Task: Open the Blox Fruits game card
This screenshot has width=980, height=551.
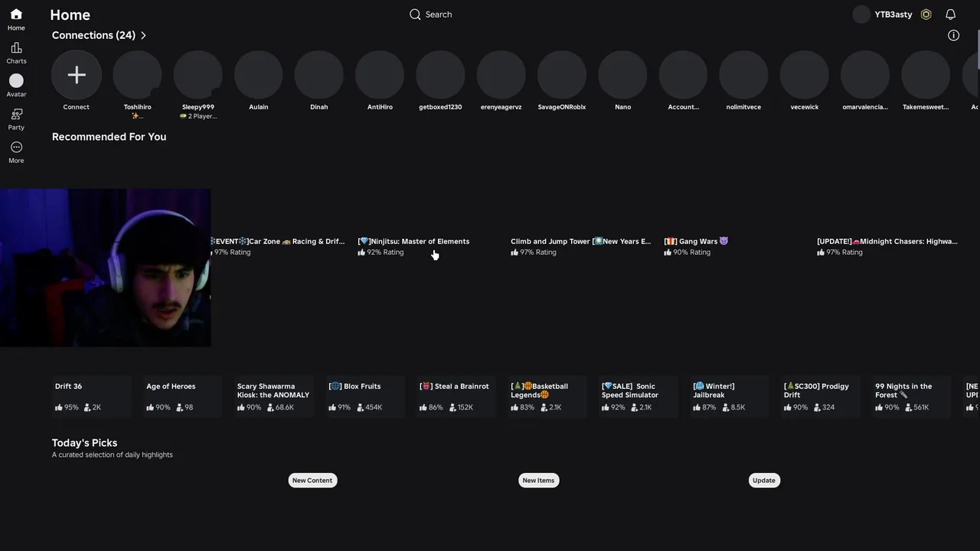Action: click(x=365, y=396)
